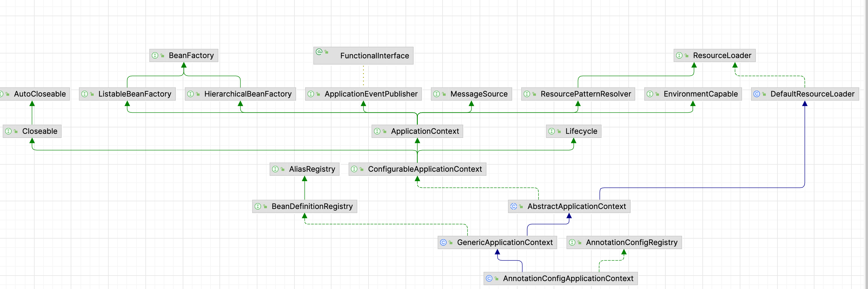Click the interface icon next to MessageSource

[437, 94]
